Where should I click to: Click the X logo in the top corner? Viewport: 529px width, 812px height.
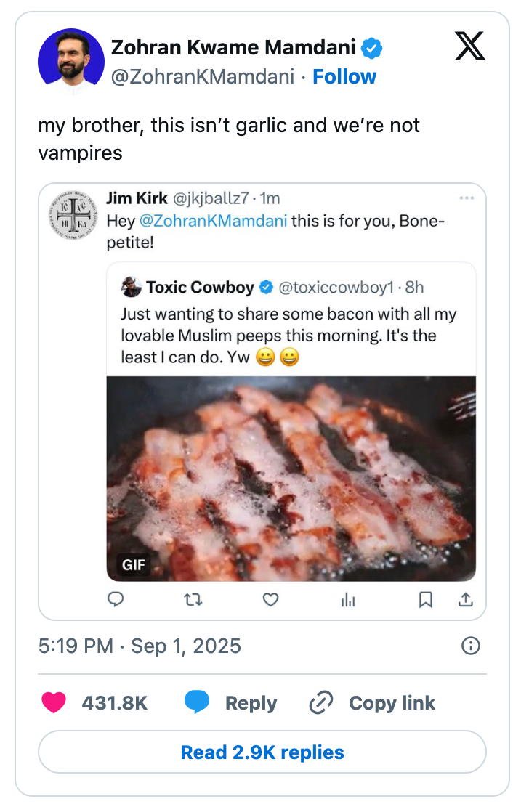(470, 45)
